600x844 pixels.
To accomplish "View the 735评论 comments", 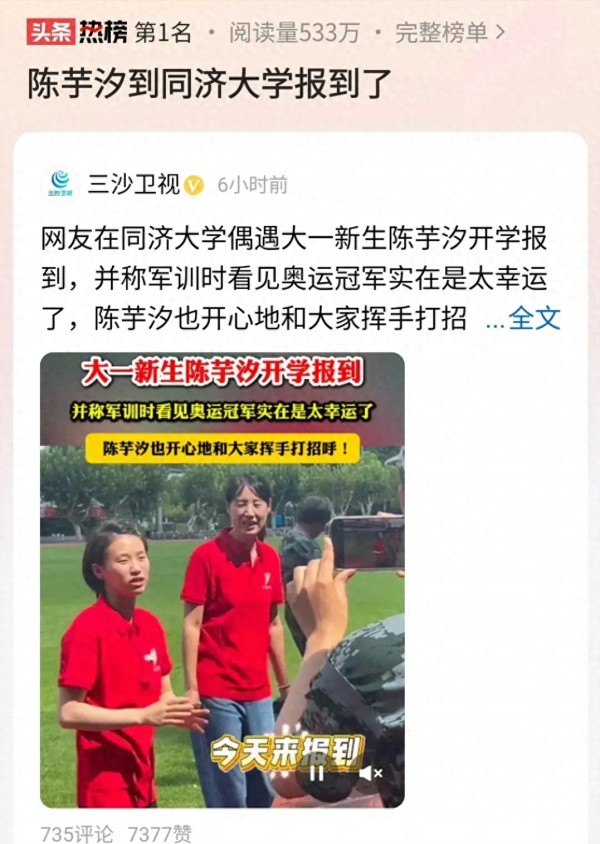I will 77,834.
